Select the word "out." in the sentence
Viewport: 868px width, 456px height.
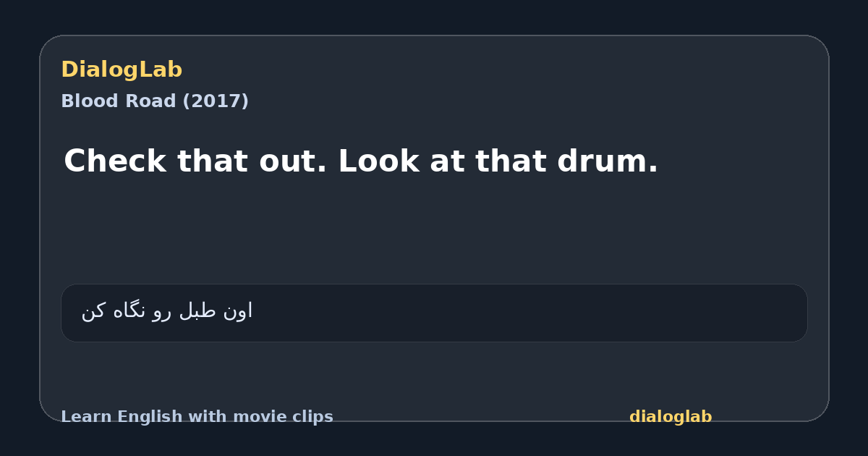point(286,161)
